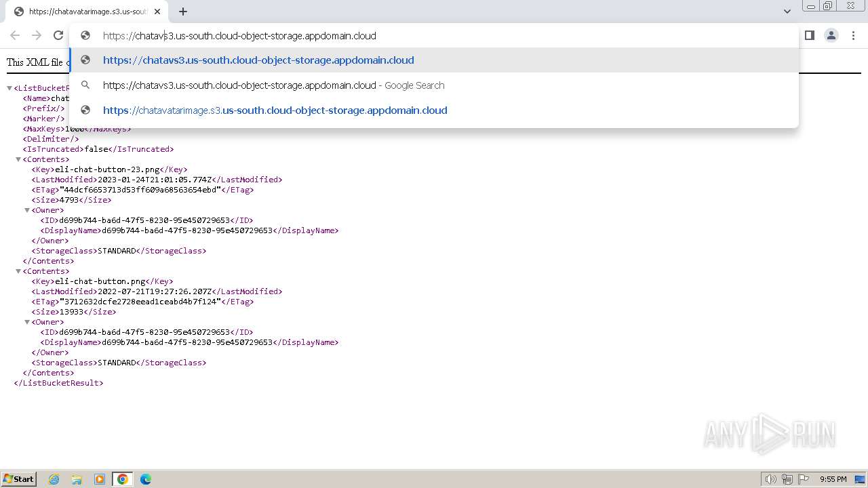Screen dimensions: 868x488
Task: Click the ETag 3712632dcfe2728eead1ceabd4b7f124 value
Action: pos(140,302)
